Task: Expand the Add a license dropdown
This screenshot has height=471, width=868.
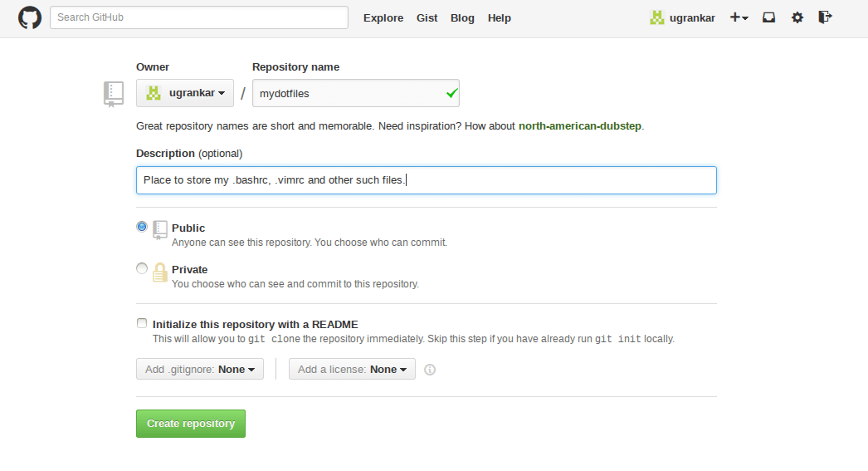Action: point(352,369)
